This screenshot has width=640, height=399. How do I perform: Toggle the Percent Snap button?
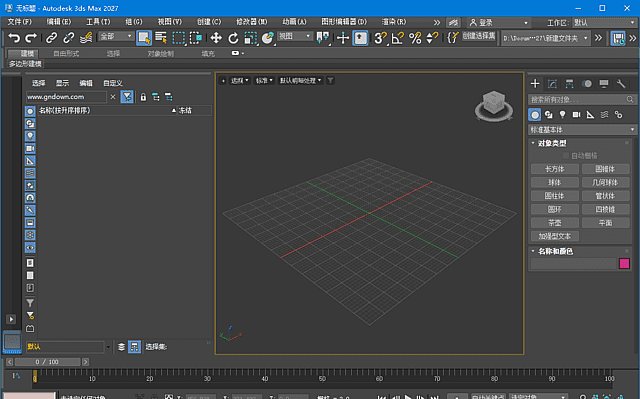415,38
